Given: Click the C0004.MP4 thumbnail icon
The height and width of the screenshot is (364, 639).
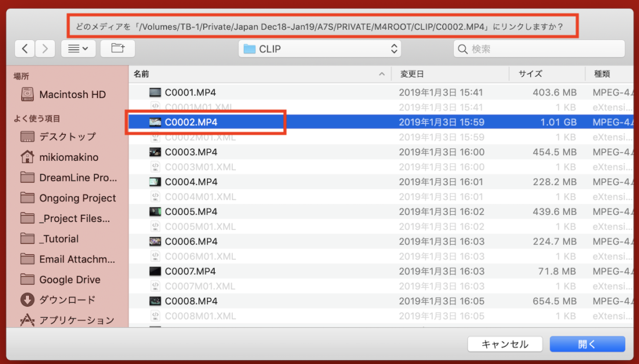Looking at the screenshot, I should (x=155, y=181).
